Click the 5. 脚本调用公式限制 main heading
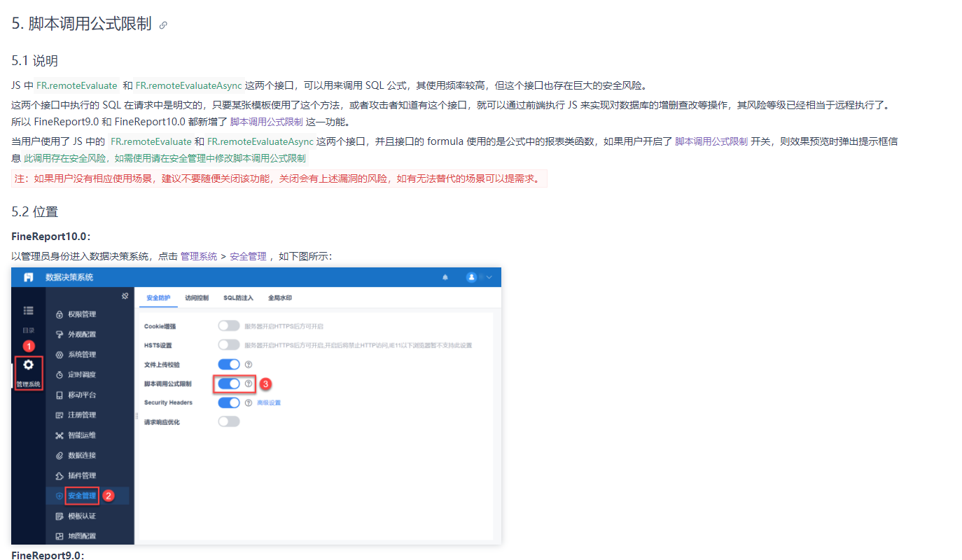This screenshot has width=962, height=560. [x=82, y=24]
